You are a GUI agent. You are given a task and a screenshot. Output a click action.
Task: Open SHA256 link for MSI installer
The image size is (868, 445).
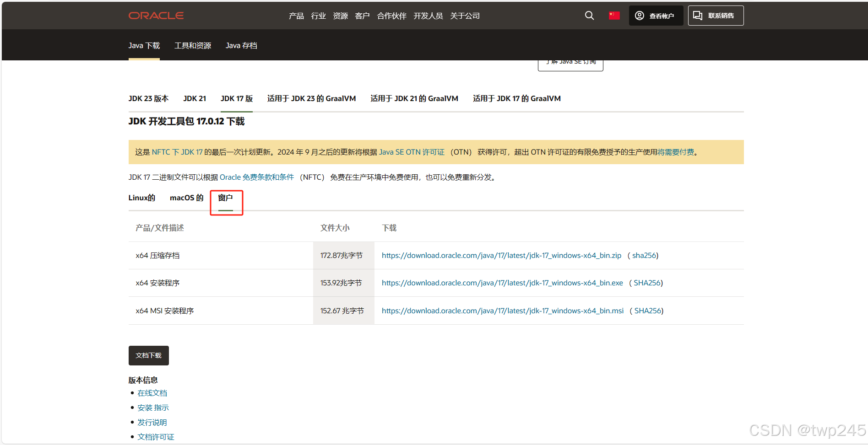coord(648,311)
